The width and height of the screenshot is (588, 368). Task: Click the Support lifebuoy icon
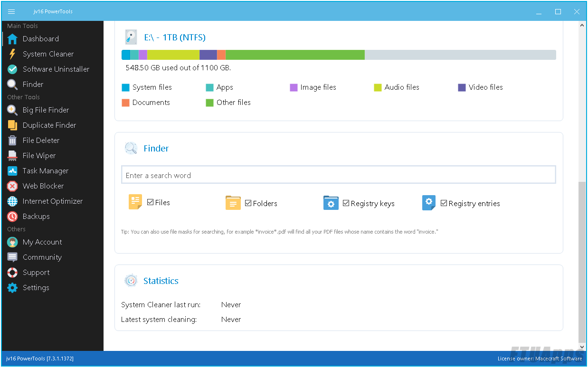click(12, 273)
